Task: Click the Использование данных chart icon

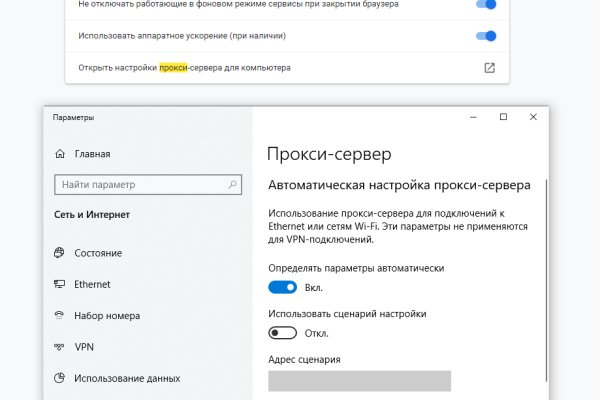Action: (59, 378)
